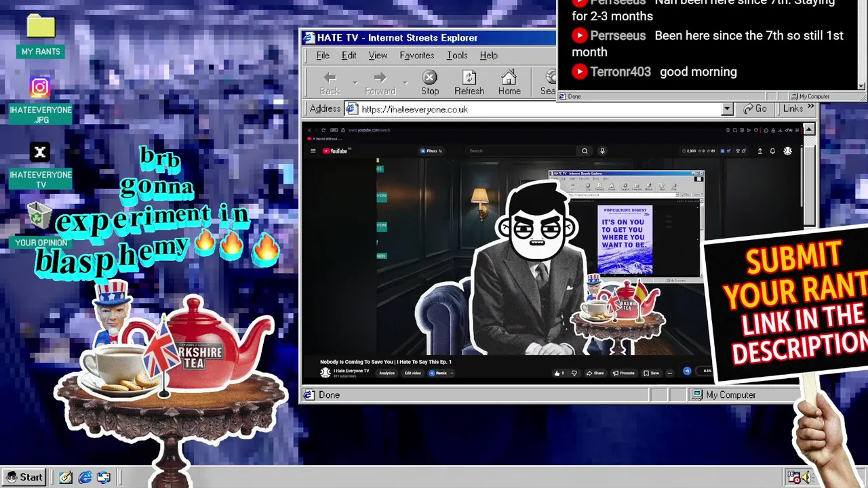868x488 pixels.
Task: Save the video with Save button
Action: pyautogui.click(x=651, y=373)
